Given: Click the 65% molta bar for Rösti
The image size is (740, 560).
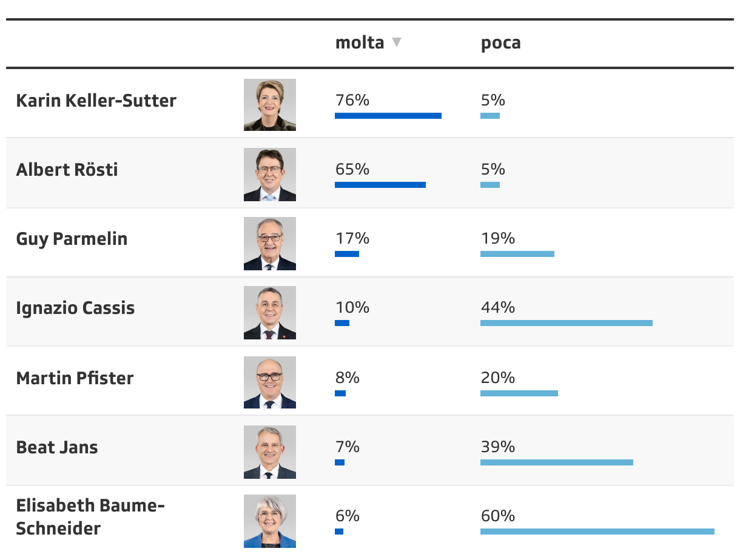Looking at the screenshot, I should click(x=380, y=185).
